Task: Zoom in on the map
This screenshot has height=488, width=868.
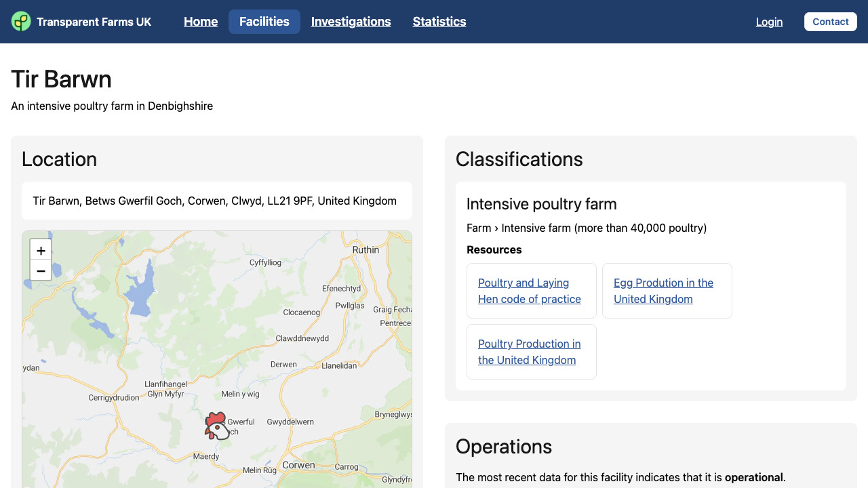Action: pyautogui.click(x=41, y=250)
